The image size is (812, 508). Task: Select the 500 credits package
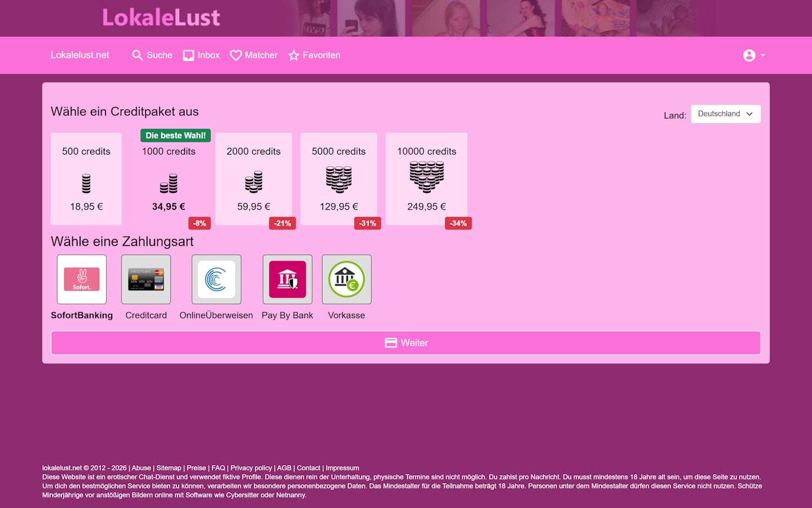pyautogui.click(x=86, y=179)
